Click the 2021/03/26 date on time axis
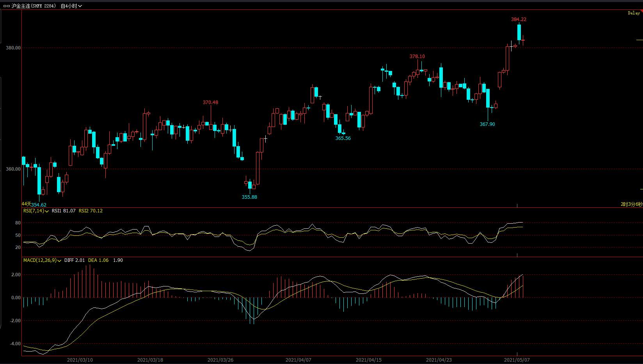Viewport: 643px width, 364px height. pos(220,360)
